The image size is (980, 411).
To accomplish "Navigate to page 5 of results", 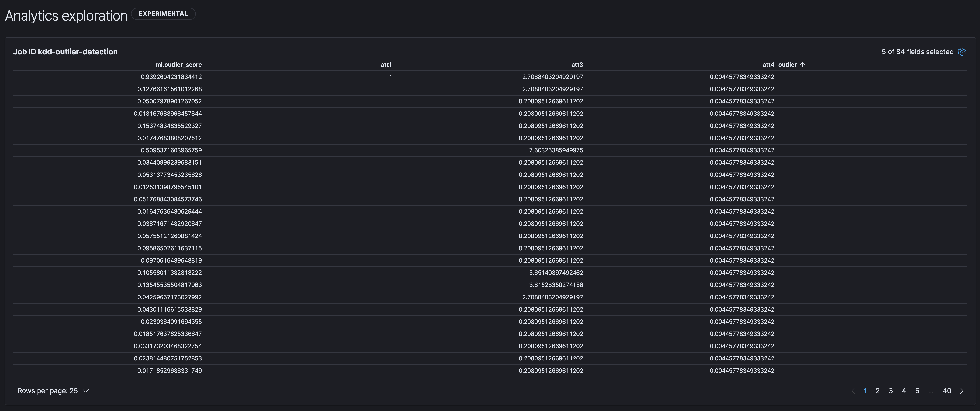I will tap(917, 391).
